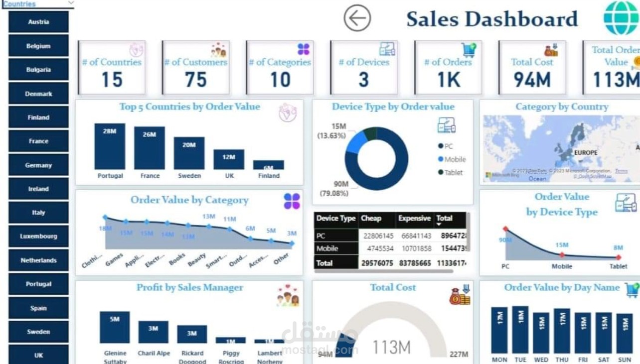Image resolution: width=640 pixels, height=364 pixels.
Task: Filter dashboard by Spain
Action: (38, 308)
